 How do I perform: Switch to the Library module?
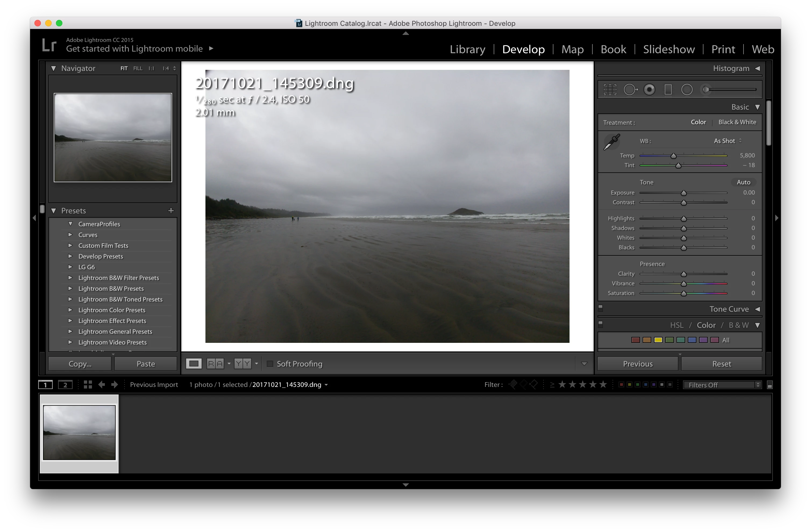[467, 49]
